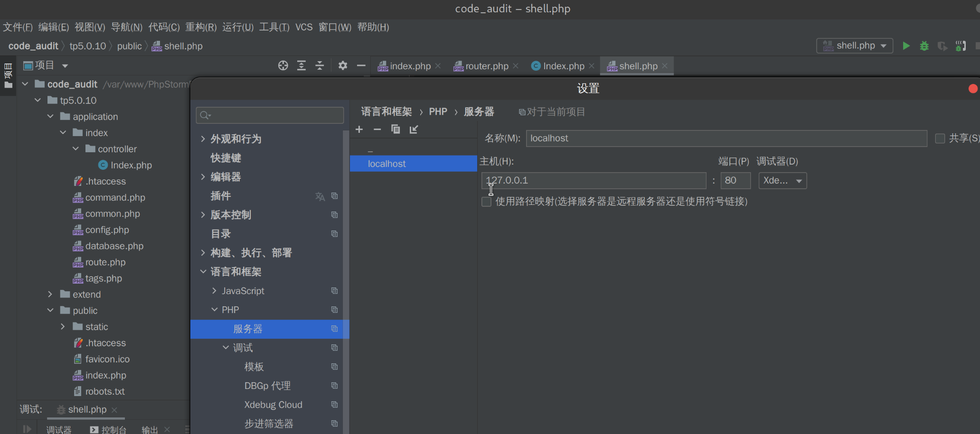Open the shell.php run configuration dropdown
Viewport: 980px width, 434px height.
[x=855, y=46]
